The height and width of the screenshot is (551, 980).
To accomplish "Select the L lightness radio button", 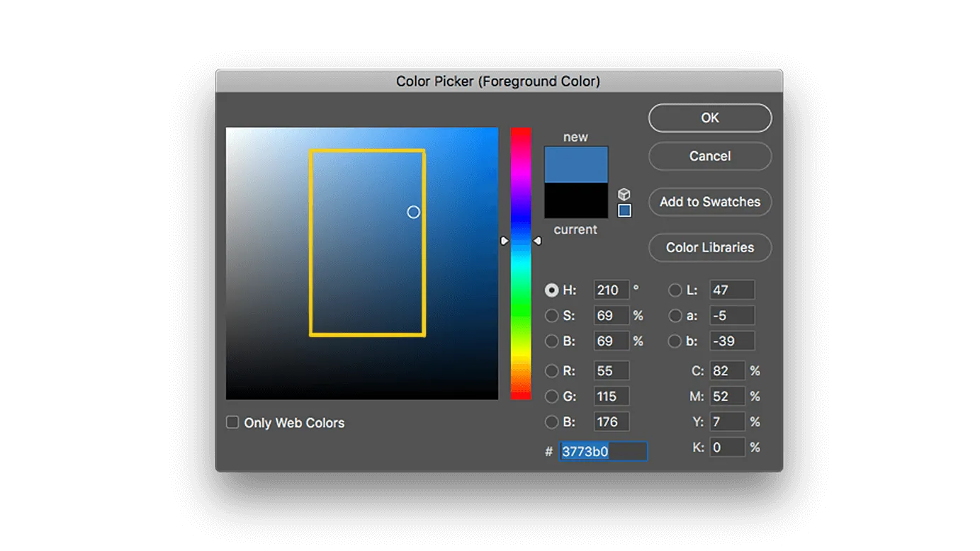I will 675,290.
